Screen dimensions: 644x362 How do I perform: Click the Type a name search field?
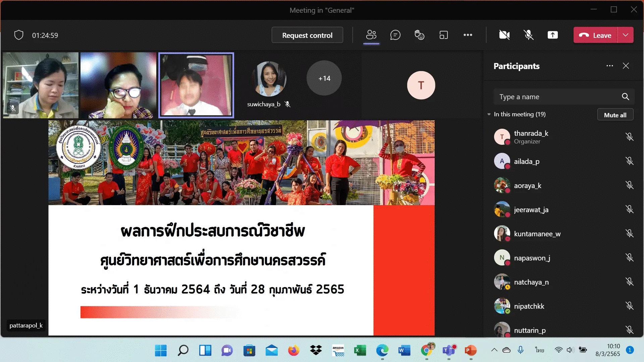(x=557, y=97)
